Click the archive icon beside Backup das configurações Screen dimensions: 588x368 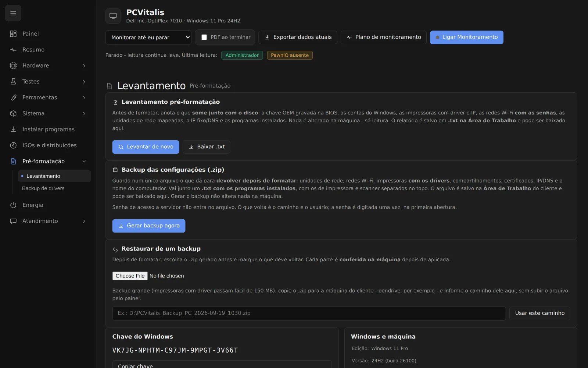[115, 170]
